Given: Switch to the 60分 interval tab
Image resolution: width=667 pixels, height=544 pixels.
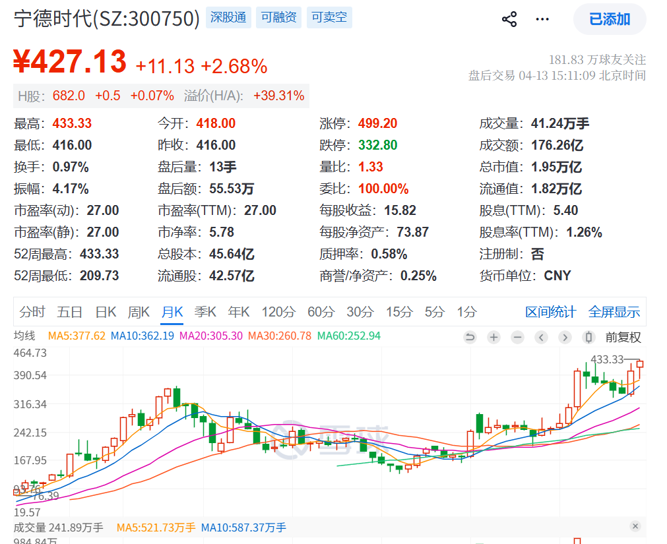Looking at the screenshot, I should tap(320, 312).
